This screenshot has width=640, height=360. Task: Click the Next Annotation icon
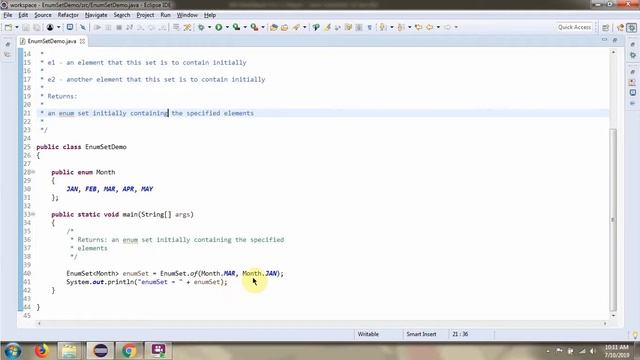click(383, 27)
